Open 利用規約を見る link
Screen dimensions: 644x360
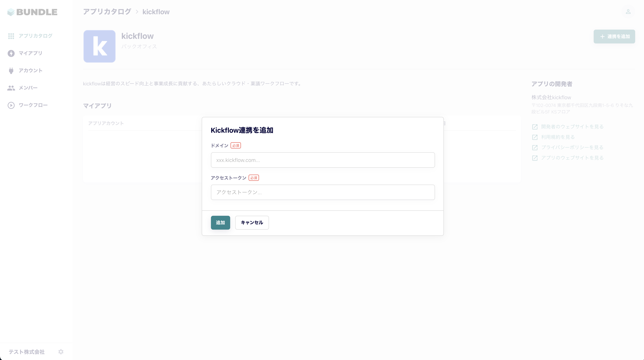pos(558,137)
